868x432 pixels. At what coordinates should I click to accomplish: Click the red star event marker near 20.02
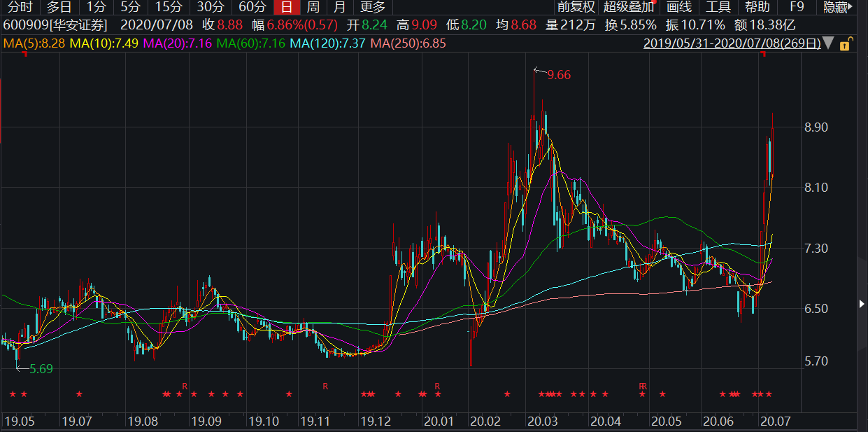[x=507, y=395]
